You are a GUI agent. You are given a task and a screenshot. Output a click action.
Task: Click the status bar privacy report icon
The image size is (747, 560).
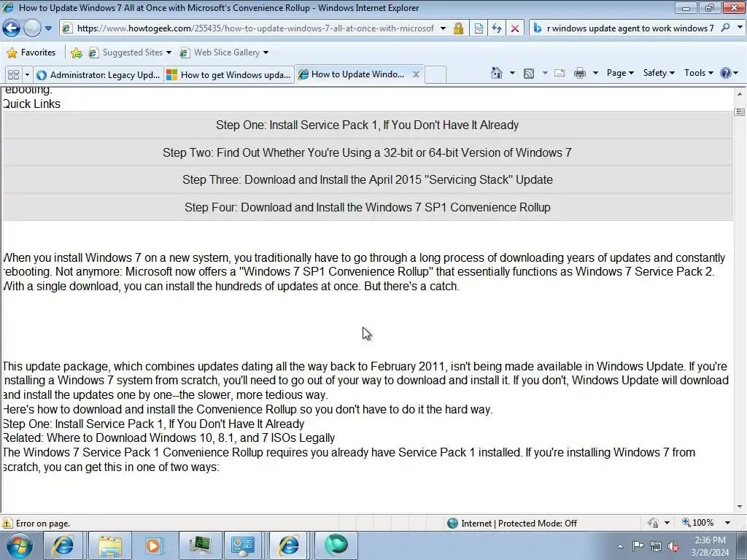pos(653,523)
